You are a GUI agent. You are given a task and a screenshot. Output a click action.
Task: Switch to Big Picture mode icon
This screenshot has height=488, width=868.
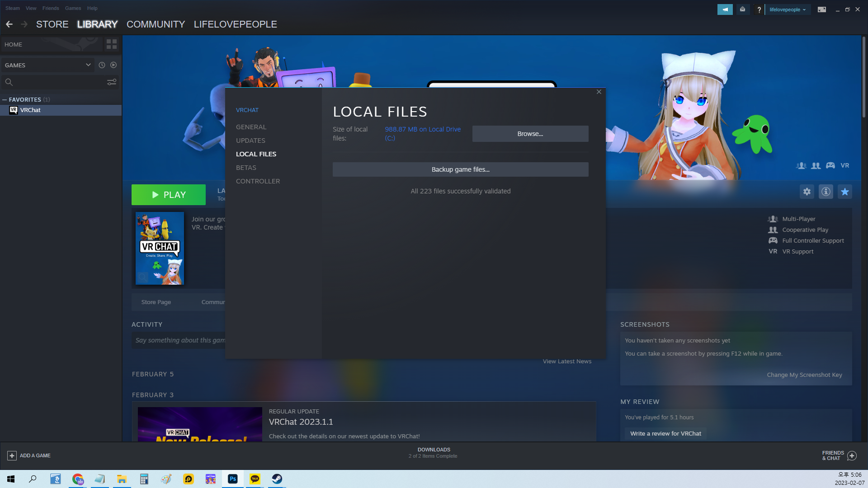click(822, 9)
